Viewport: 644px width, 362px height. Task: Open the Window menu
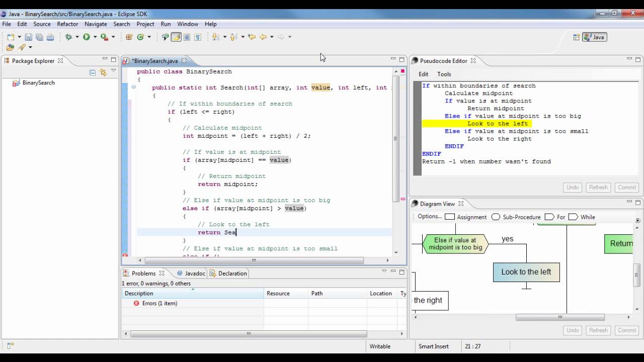click(188, 24)
